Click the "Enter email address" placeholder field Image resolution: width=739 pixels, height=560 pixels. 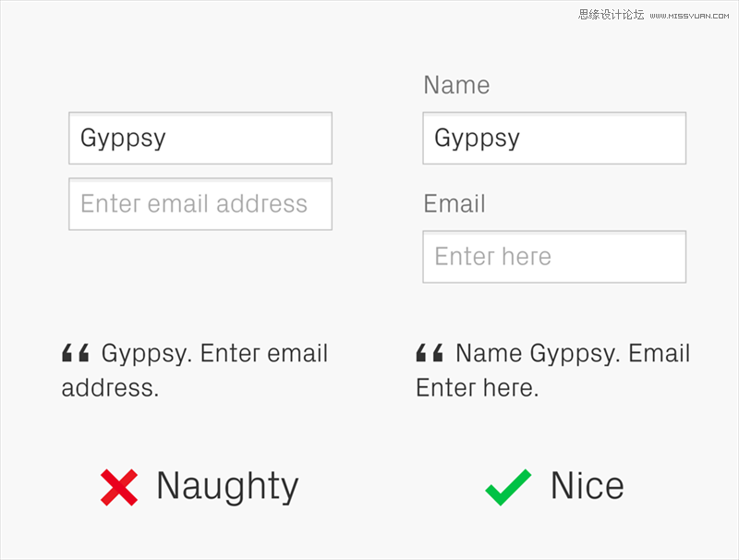tap(200, 204)
